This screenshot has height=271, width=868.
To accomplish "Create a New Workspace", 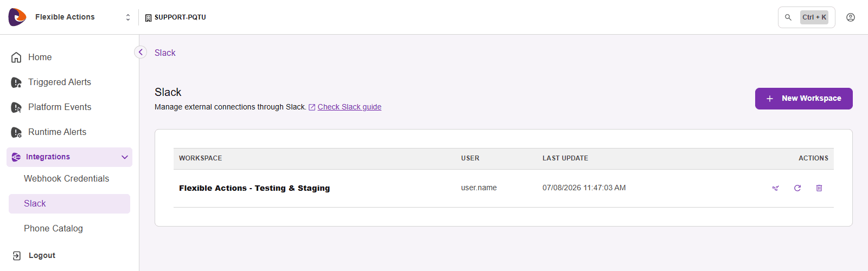I will click(x=804, y=99).
